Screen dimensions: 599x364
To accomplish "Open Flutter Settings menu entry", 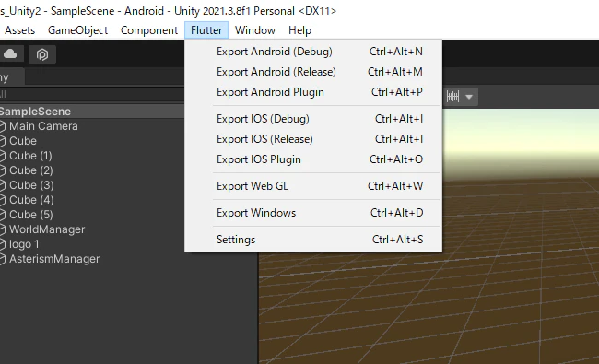I will [313, 240].
